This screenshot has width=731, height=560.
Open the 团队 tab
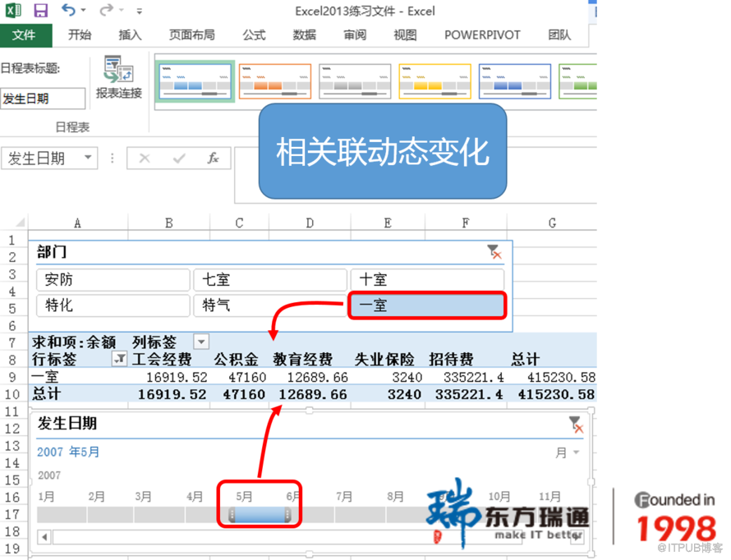(x=559, y=35)
